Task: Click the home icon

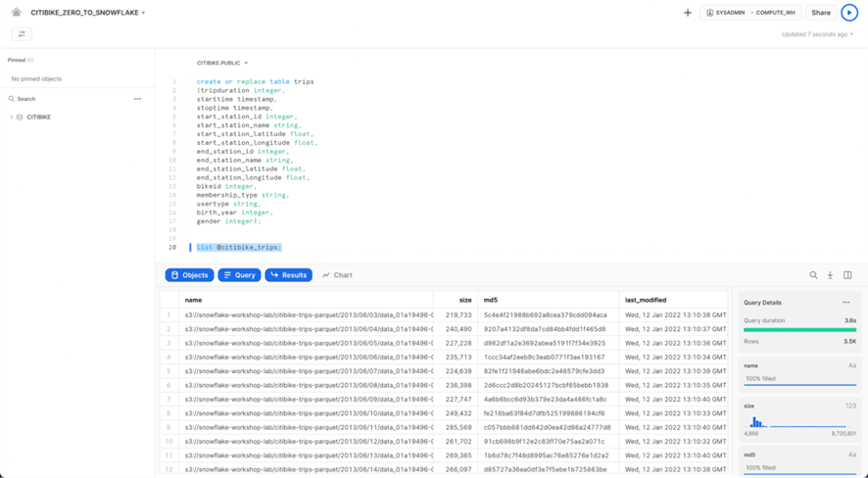Action: click(x=17, y=13)
